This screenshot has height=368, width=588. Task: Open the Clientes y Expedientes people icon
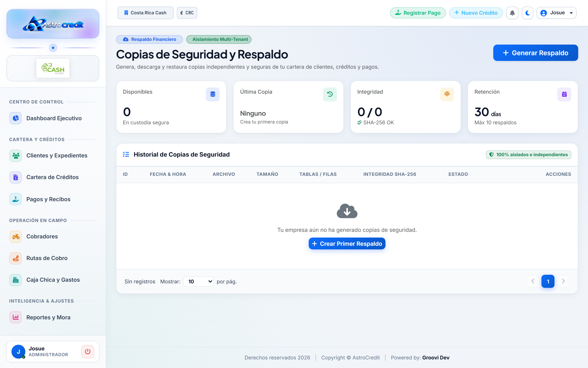16,156
